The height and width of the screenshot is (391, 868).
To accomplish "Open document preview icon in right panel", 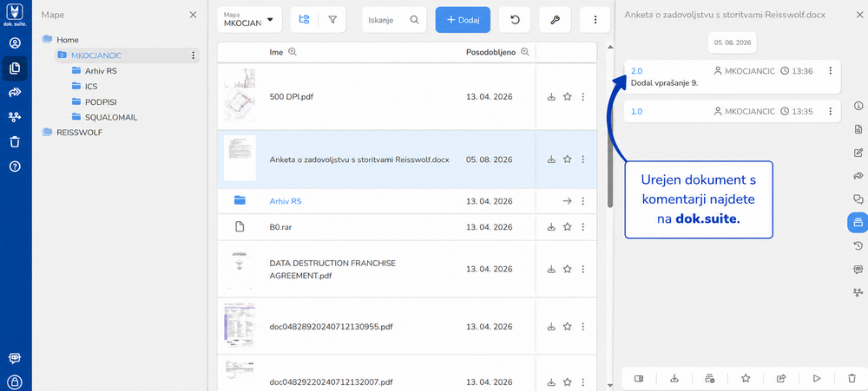I will 858,129.
